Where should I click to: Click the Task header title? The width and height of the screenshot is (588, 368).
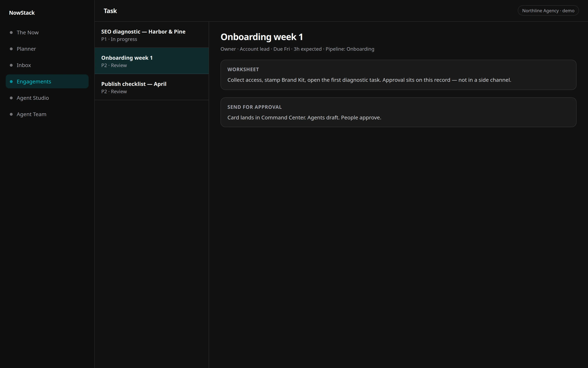click(x=110, y=11)
